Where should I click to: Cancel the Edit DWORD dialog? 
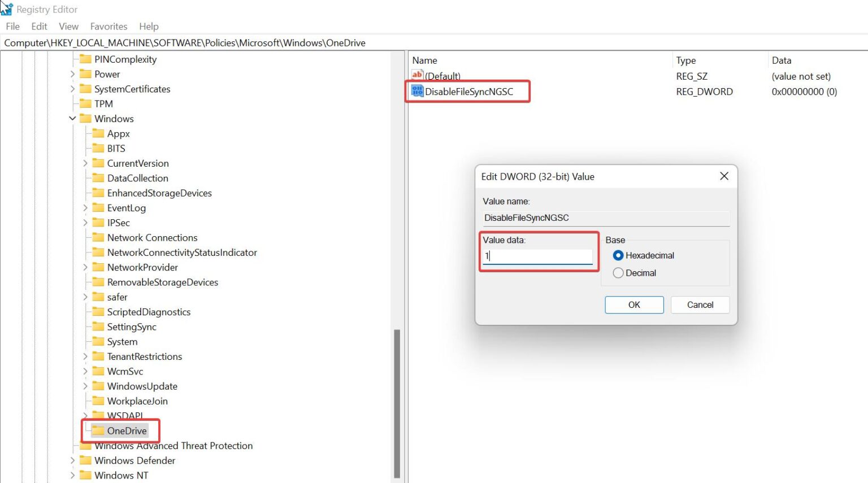pos(700,304)
